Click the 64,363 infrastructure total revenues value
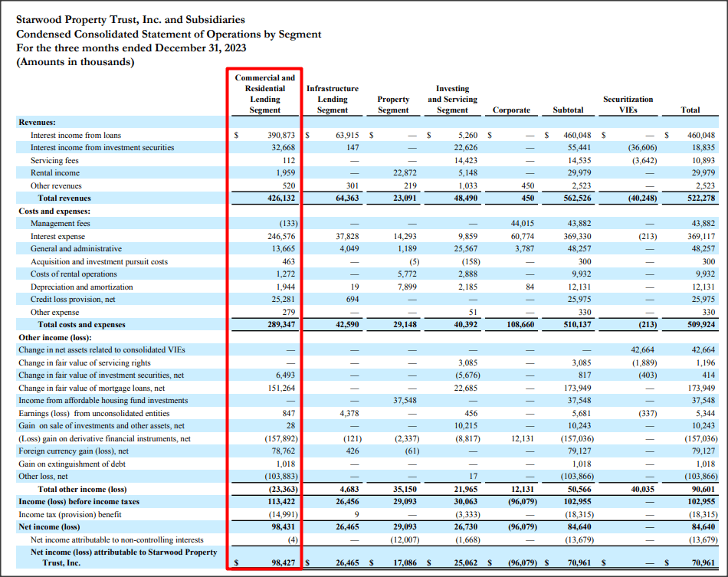 point(347,198)
